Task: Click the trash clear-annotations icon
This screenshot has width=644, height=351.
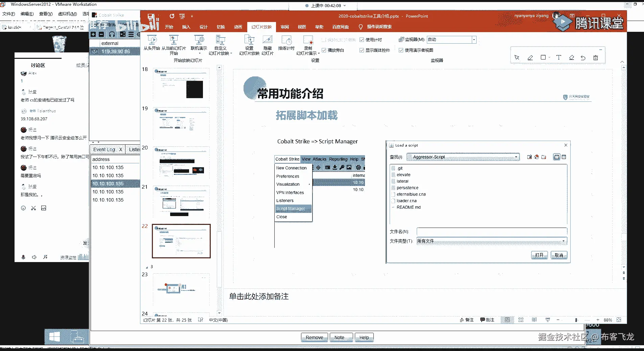Action: pos(596,58)
